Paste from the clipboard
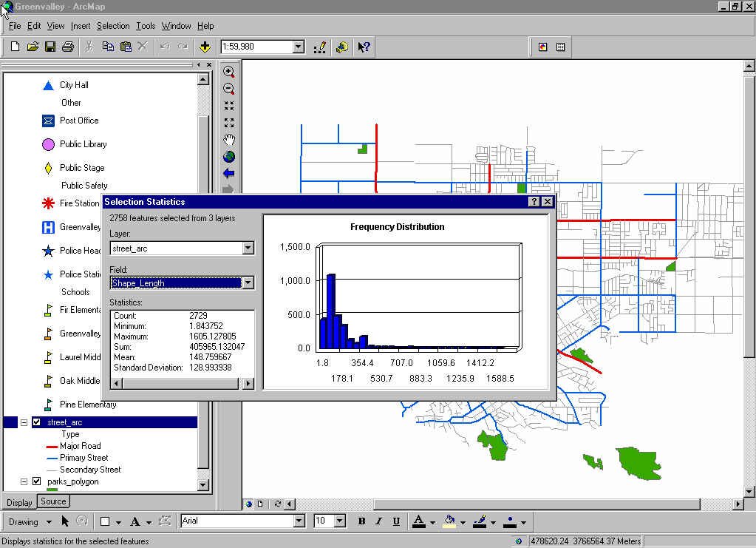Screen dimensions: 756x548 (126, 47)
